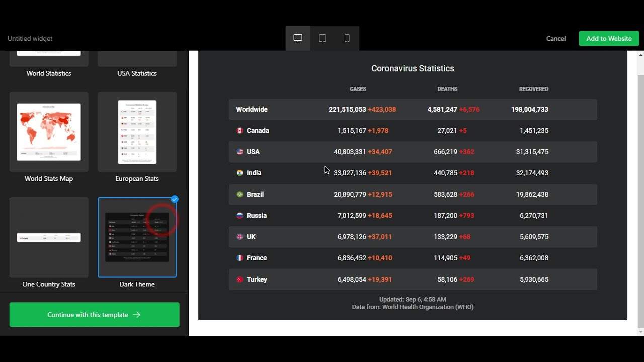Image resolution: width=644 pixels, height=362 pixels.
Task: Click the Turkey flag icon
Action: coord(240,279)
